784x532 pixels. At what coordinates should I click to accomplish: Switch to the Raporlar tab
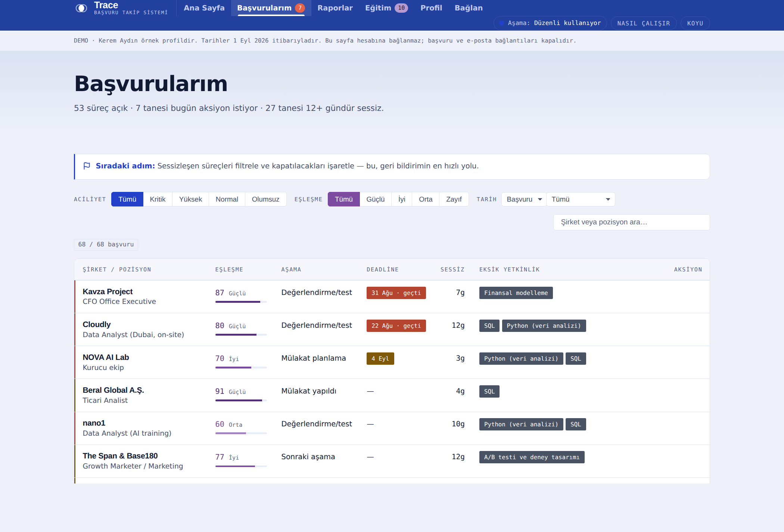pyautogui.click(x=335, y=8)
